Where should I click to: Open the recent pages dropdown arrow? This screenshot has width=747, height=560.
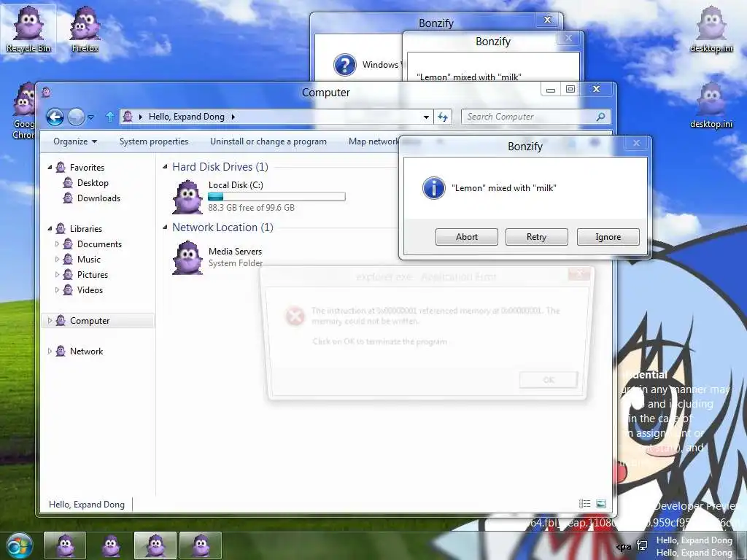tap(91, 117)
